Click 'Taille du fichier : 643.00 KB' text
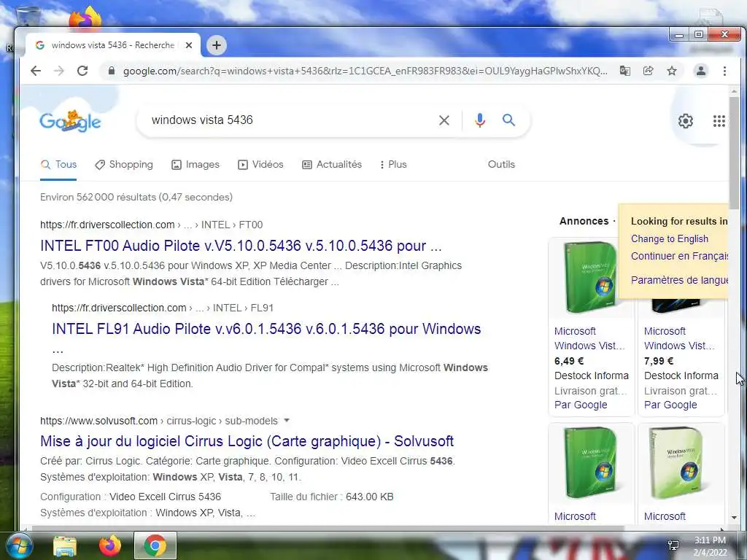Screen dimensions: 747x560 pyautogui.click(x=332, y=497)
